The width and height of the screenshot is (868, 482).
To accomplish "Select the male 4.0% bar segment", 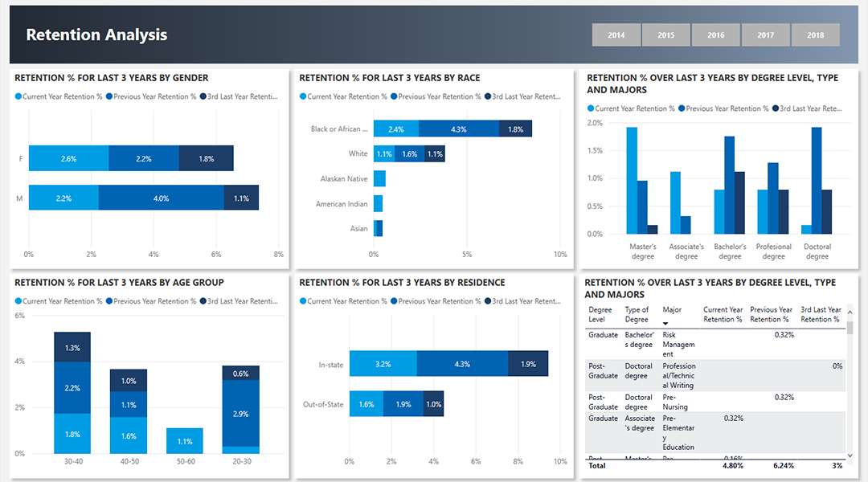I will point(161,198).
